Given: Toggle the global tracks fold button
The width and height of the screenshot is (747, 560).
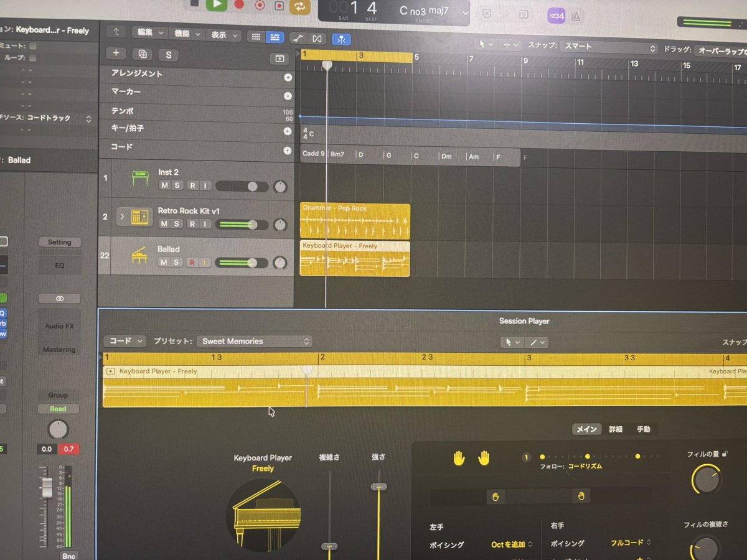Looking at the screenshot, I should [x=279, y=58].
